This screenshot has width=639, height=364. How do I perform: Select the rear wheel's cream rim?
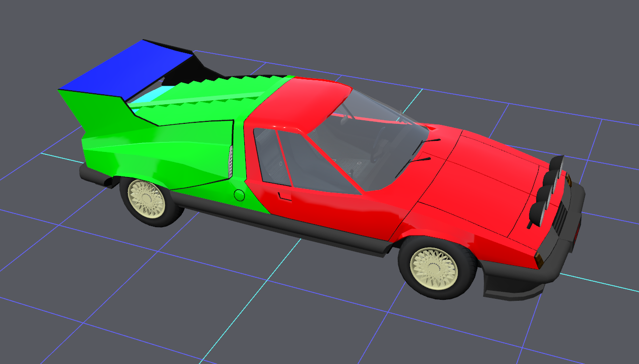[146, 199]
